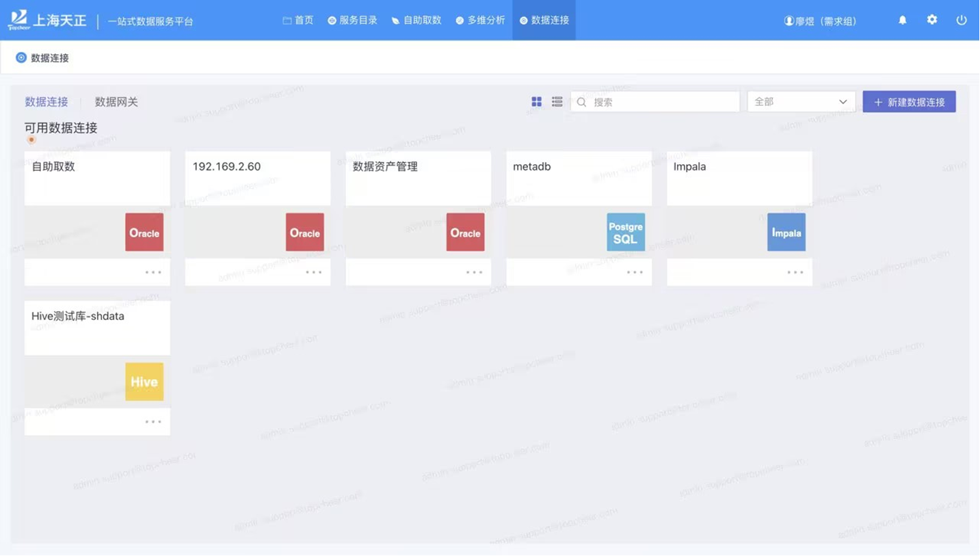The width and height of the screenshot is (980, 556).
Task: Open the 全部 filter dropdown
Action: [x=800, y=101]
